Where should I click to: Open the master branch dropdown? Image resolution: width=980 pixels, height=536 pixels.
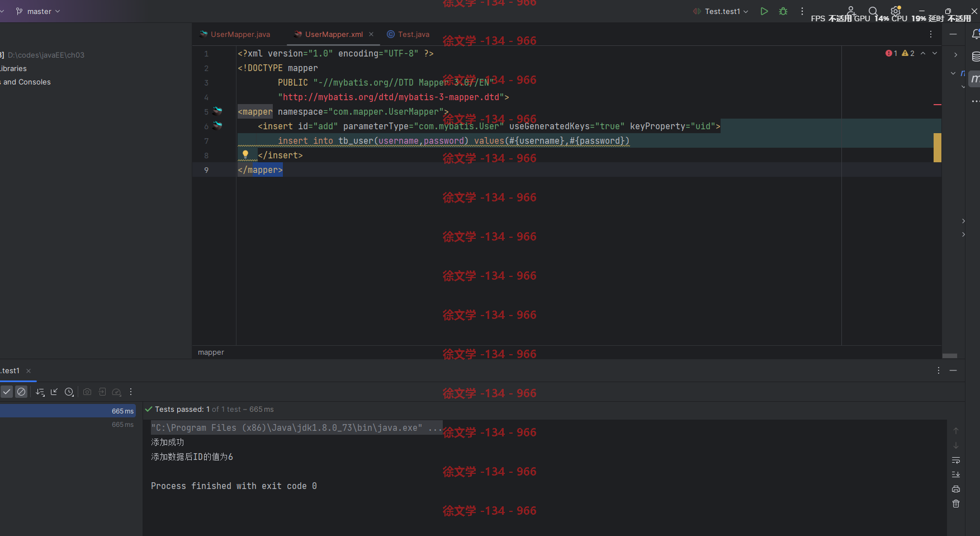[38, 11]
